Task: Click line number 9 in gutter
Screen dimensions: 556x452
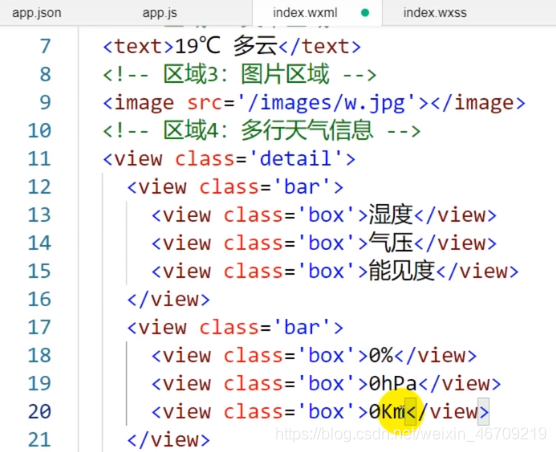Action: click(x=45, y=102)
